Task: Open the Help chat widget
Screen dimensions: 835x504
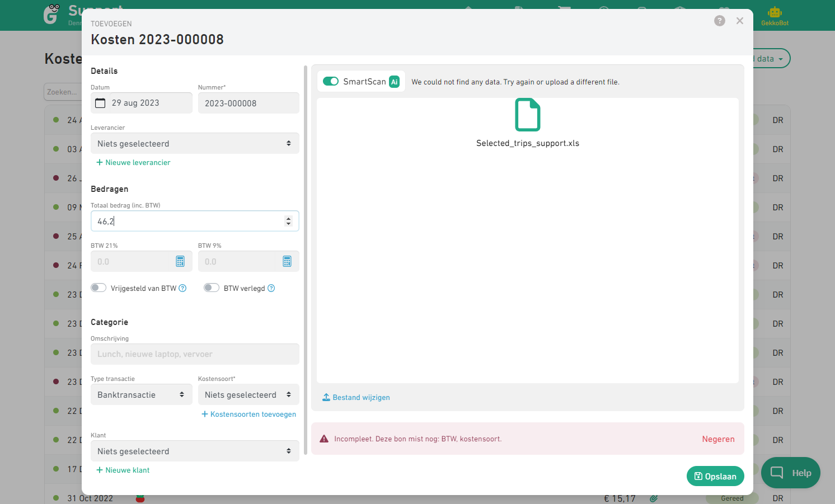Action: (x=791, y=473)
